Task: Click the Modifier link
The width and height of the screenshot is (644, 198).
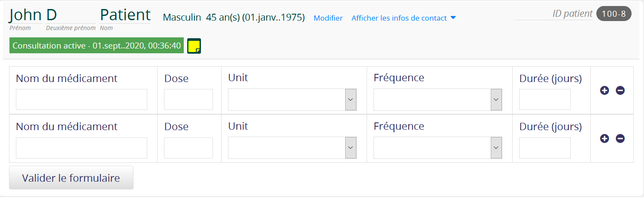Action: [328, 18]
